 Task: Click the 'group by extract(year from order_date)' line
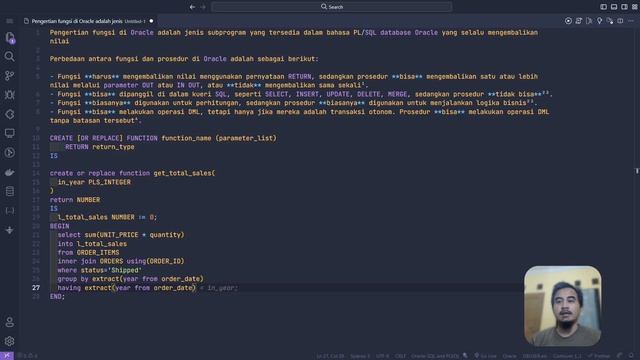[130, 279]
